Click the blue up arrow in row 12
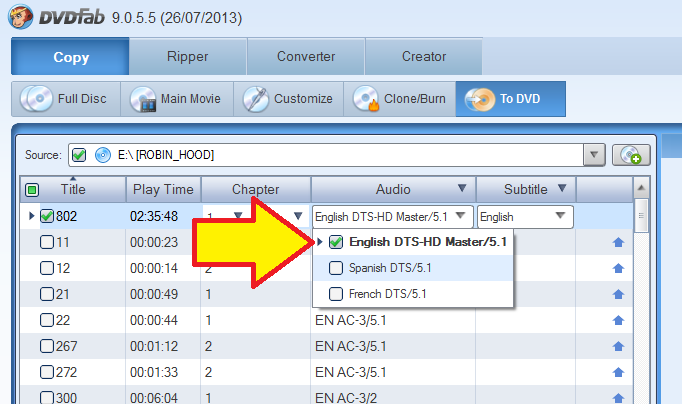682x404 pixels. point(618,268)
